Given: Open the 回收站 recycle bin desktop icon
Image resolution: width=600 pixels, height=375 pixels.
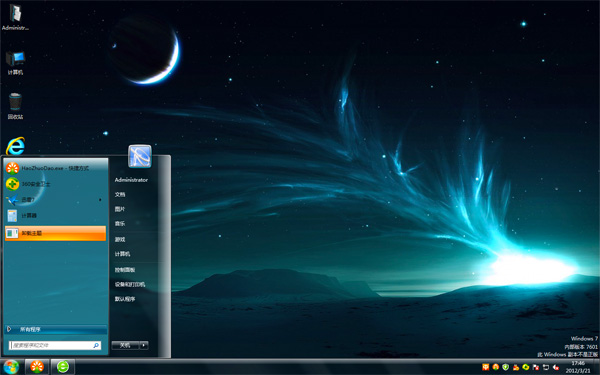Looking at the screenshot, I should click(x=15, y=106).
